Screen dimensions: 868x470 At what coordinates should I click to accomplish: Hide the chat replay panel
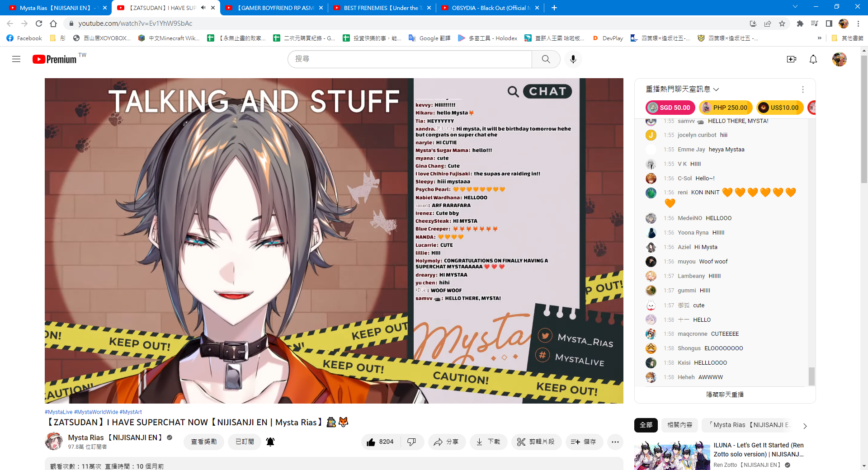pos(725,395)
